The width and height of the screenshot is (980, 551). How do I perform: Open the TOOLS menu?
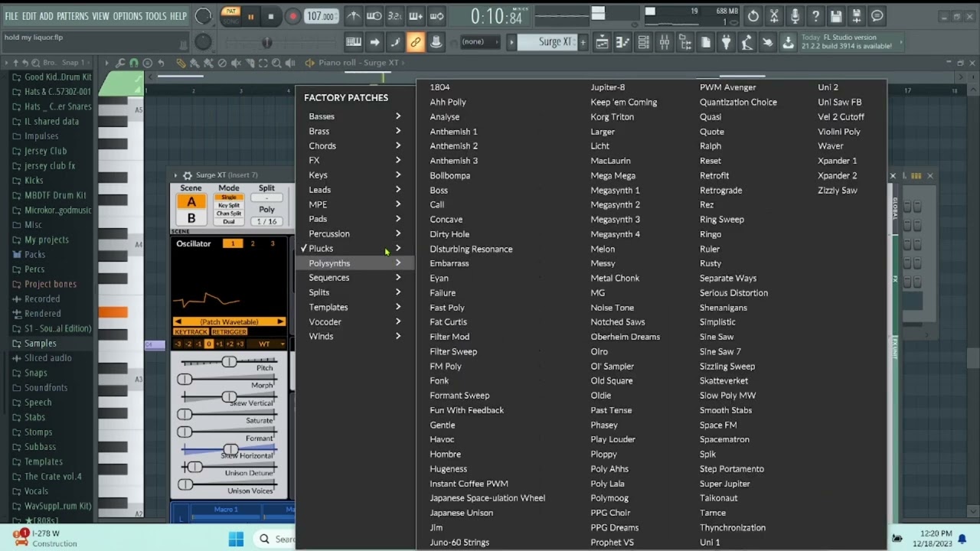coord(155,16)
